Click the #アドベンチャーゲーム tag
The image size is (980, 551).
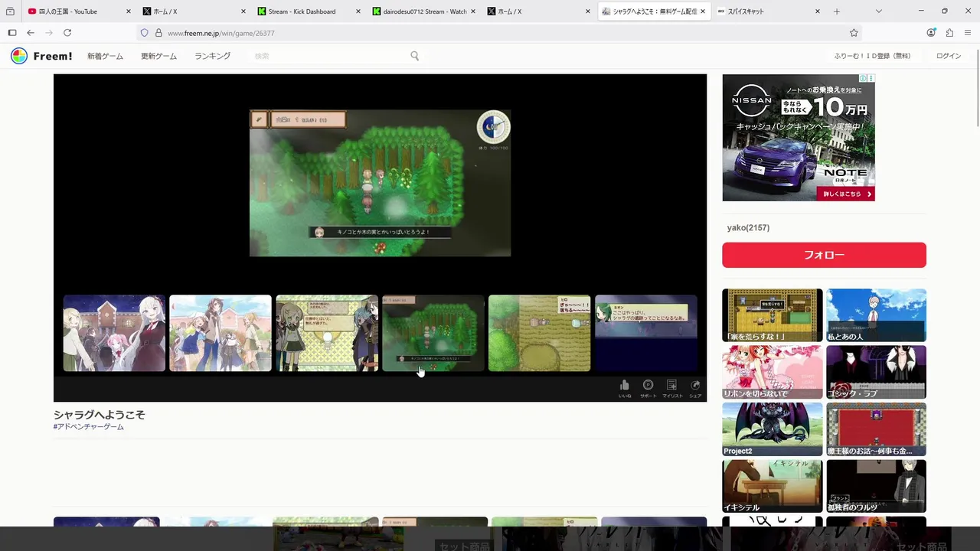[88, 427]
